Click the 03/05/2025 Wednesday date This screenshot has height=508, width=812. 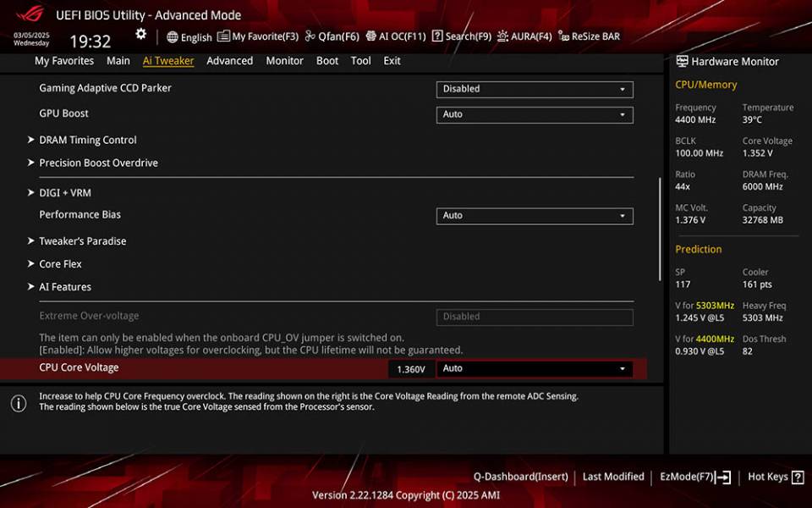[x=31, y=39]
